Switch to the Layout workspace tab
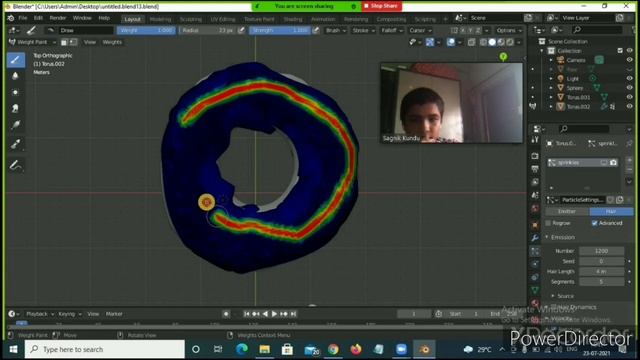640x360 pixels. click(x=132, y=19)
